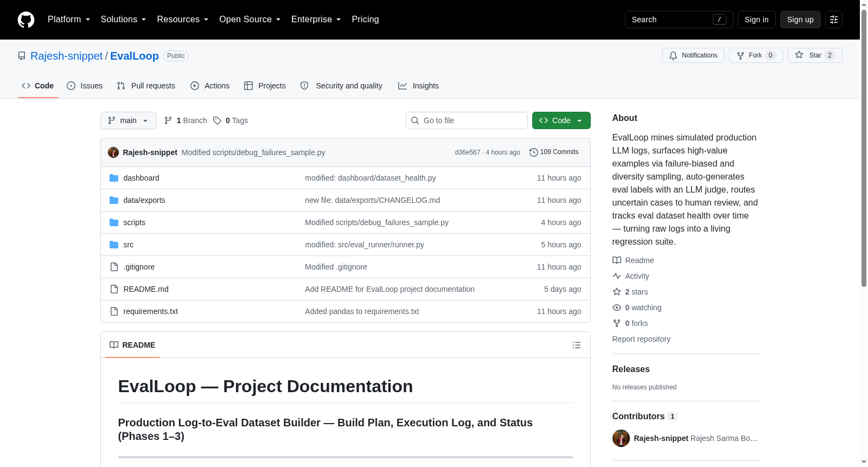Open the header settings menu icon

click(834, 20)
